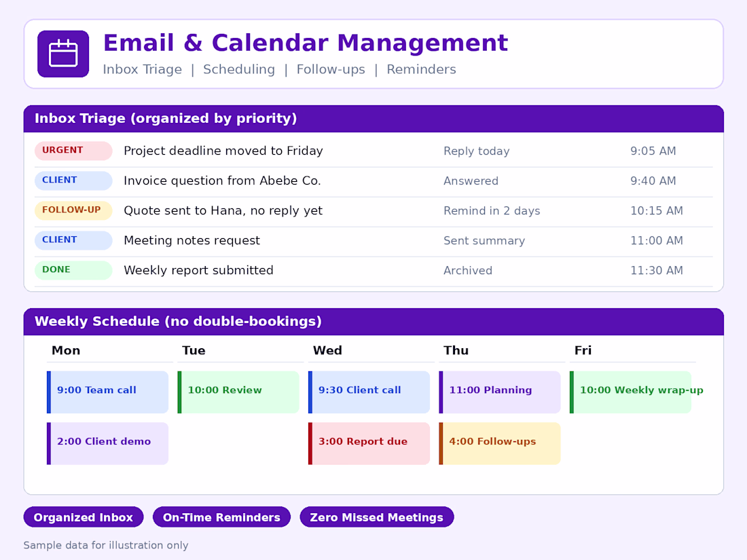747x560 pixels.
Task: Open the 2:00 Client demo event
Action: tap(108, 443)
